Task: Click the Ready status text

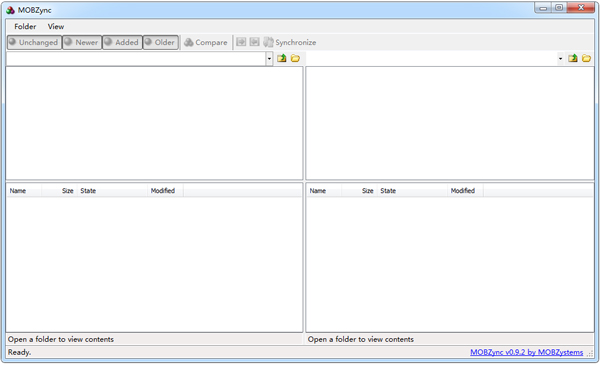Action: coord(20,352)
